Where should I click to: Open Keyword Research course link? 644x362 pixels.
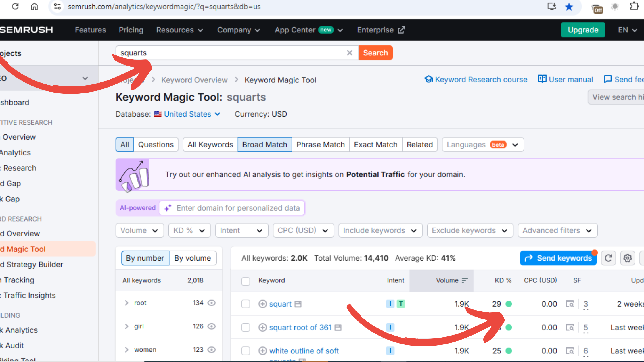(476, 80)
